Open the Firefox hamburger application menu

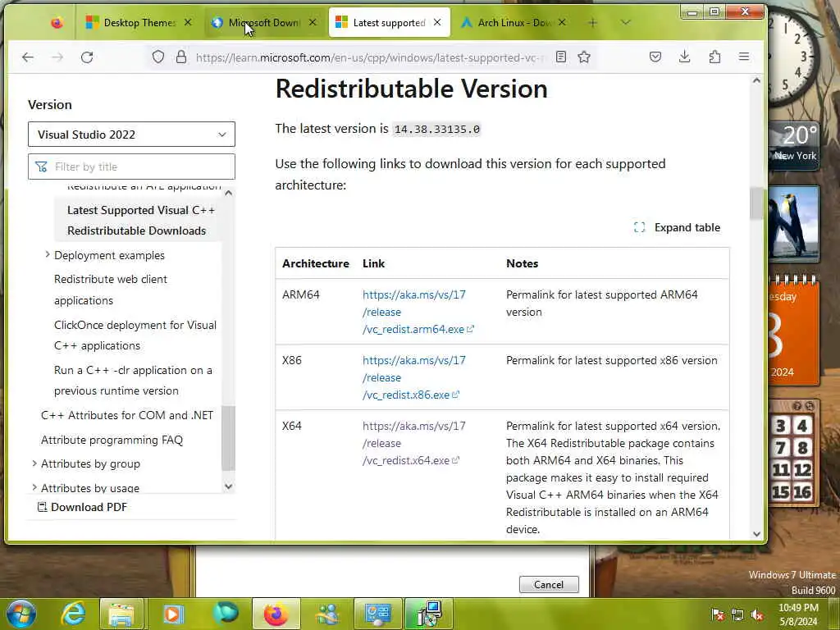pos(743,57)
